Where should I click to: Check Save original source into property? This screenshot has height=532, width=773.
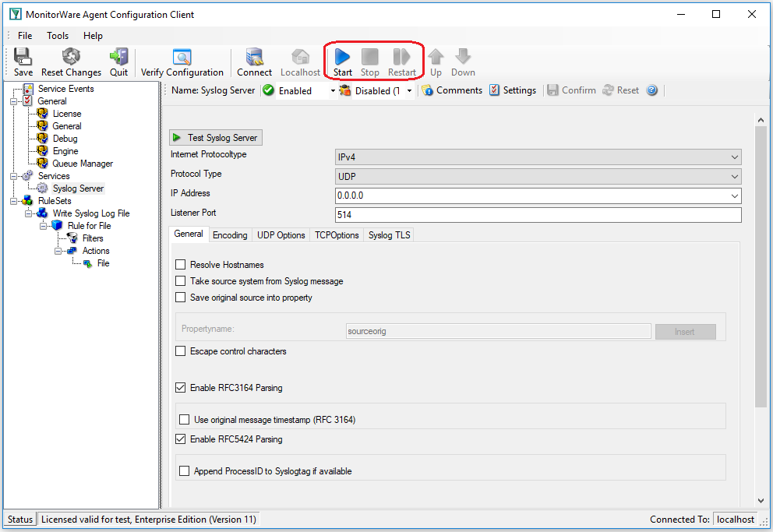coord(181,297)
